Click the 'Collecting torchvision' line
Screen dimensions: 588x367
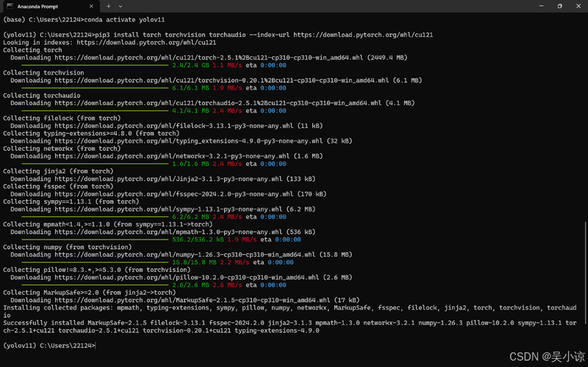point(43,73)
